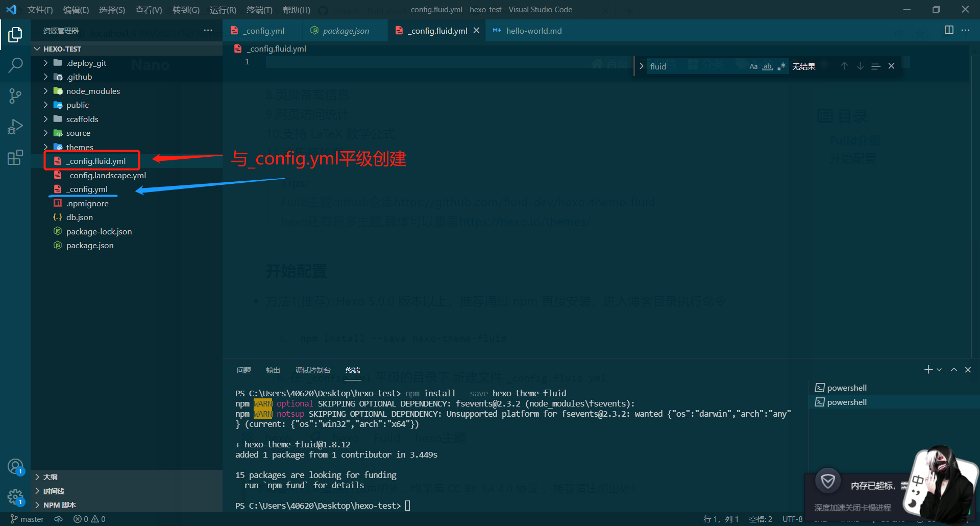Open the Manage gear icon
Screen dimensions: 980x526
15,496
